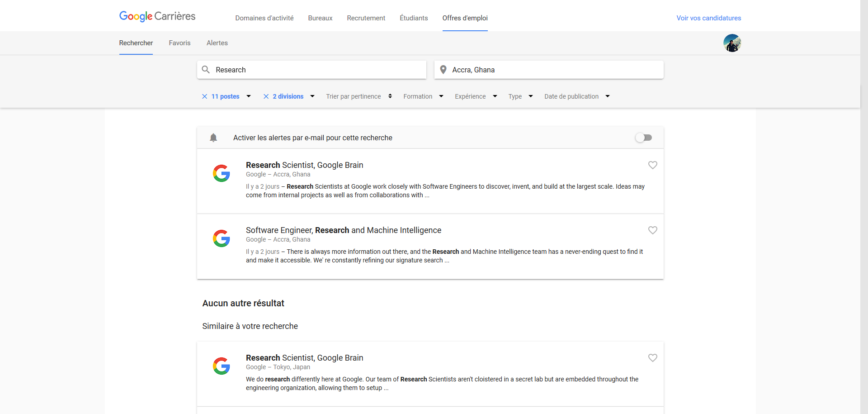Screen dimensions: 868x414
Task: Click the 'Aucun autre résultat' heading
Action: tap(243, 303)
